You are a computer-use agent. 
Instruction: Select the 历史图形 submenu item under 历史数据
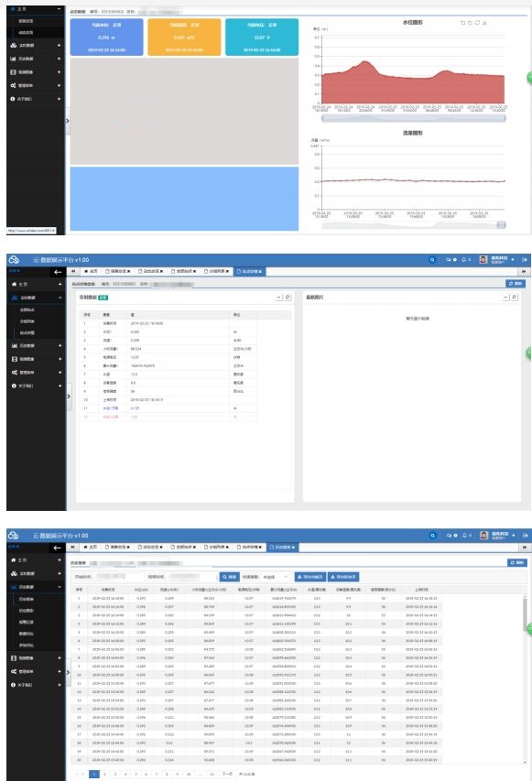[27, 611]
